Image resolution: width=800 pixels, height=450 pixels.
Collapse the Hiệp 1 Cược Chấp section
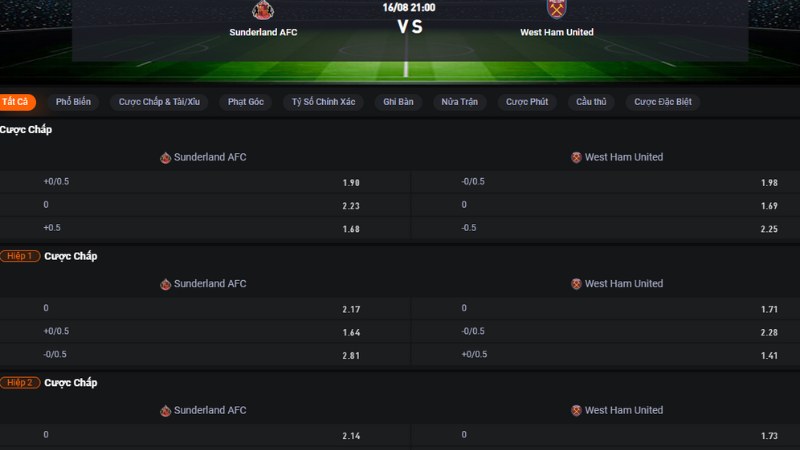point(70,256)
